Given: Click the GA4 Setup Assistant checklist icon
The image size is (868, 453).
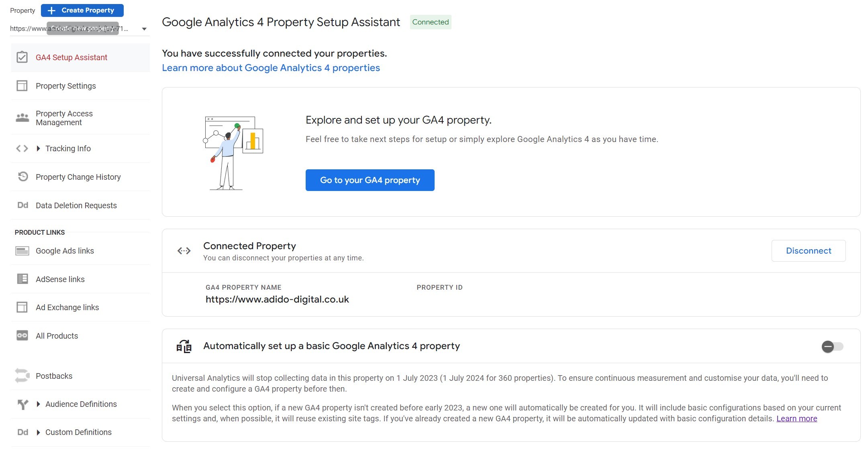Looking at the screenshot, I should pyautogui.click(x=22, y=57).
